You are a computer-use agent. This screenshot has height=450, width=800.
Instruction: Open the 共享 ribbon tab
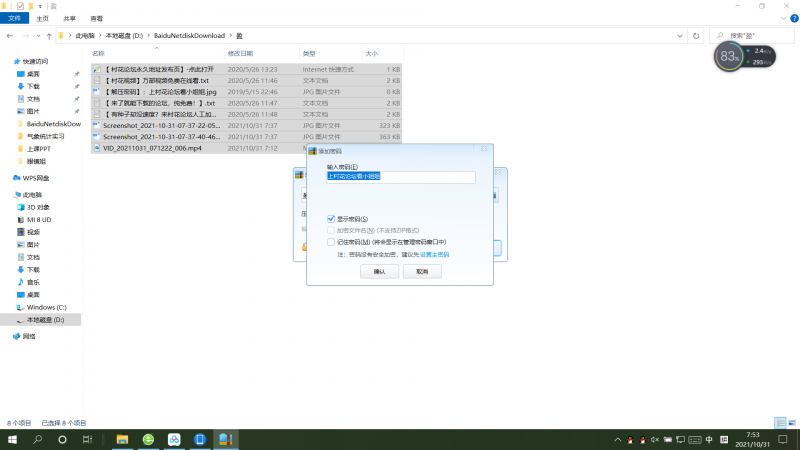coord(69,18)
